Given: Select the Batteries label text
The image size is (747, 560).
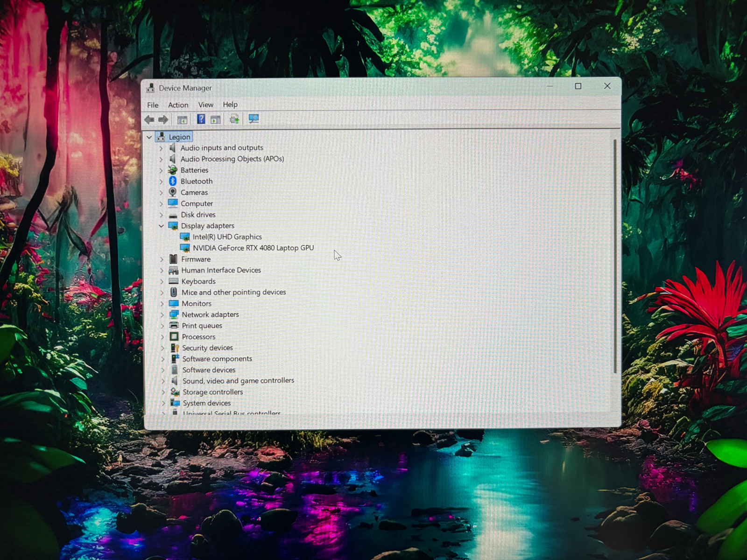Looking at the screenshot, I should pos(194,170).
